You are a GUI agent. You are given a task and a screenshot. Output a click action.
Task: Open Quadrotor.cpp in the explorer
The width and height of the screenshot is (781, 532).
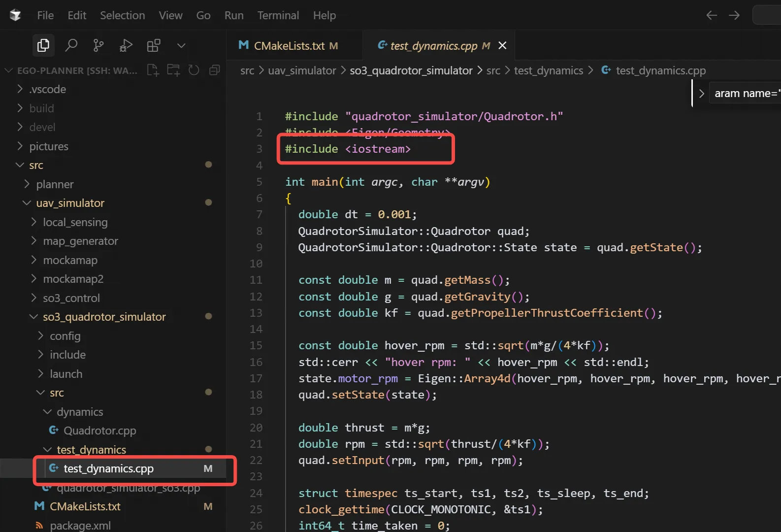99,431
